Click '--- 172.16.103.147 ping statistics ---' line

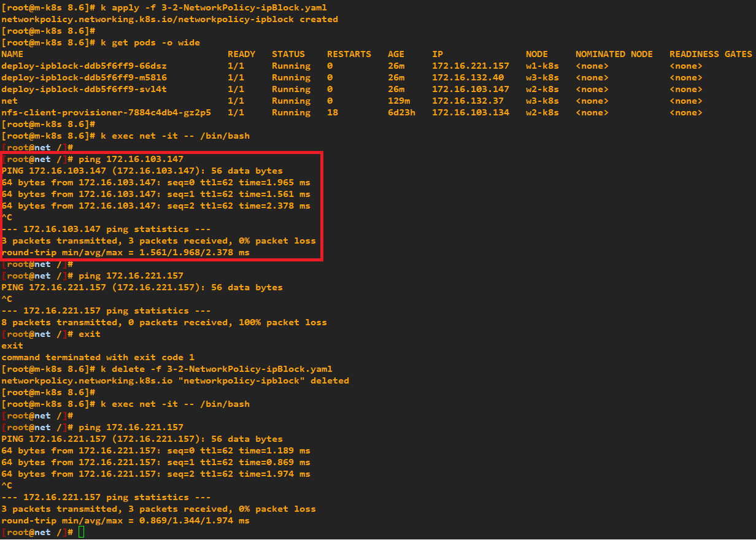click(106, 229)
